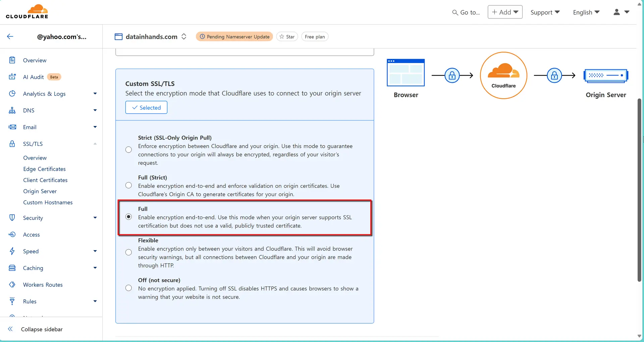This screenshot has height=342, width=644.
Task: Open the Edge Certificates page
Action: coord(44,169)
